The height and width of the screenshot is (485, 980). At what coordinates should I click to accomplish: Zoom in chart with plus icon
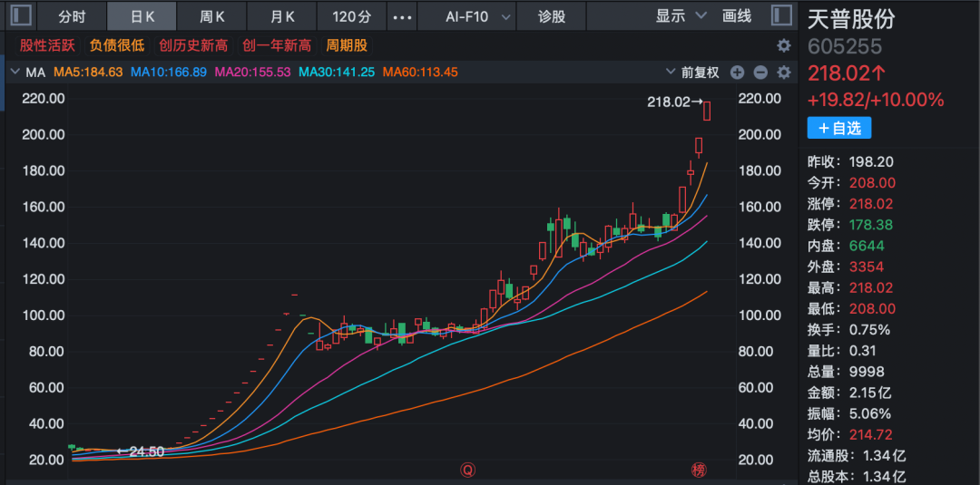click(737, 73)
